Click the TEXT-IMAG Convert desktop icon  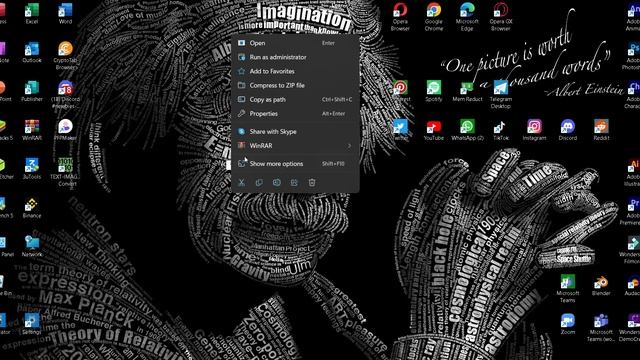[66, 172]
